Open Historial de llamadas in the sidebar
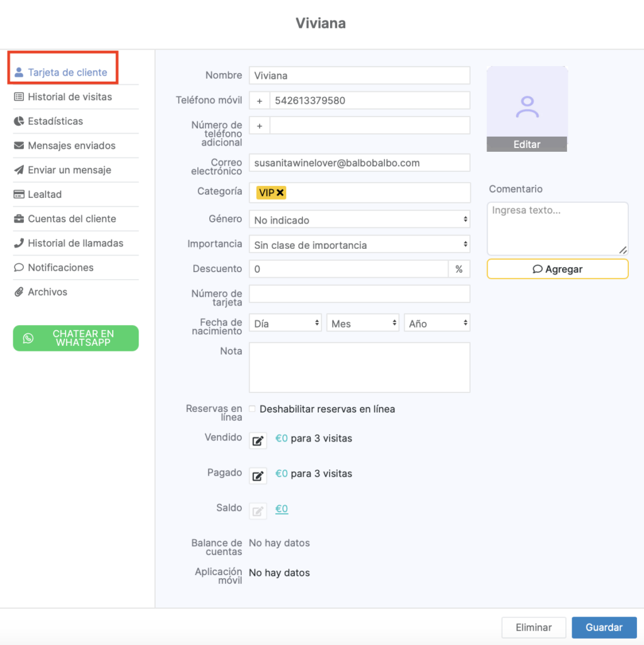The height and width of the screenshot is (645, 644). click(76, 243)
